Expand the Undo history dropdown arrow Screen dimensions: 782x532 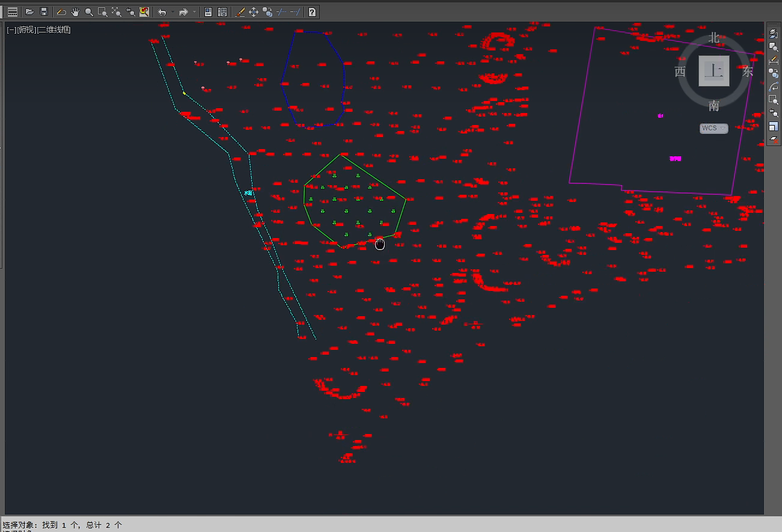pos(173,12)
